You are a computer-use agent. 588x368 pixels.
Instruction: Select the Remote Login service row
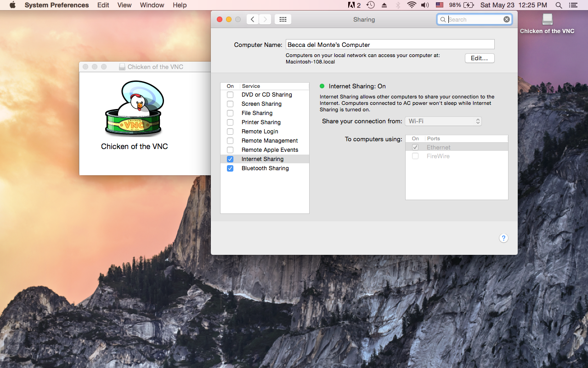click(x=265, y=132)
